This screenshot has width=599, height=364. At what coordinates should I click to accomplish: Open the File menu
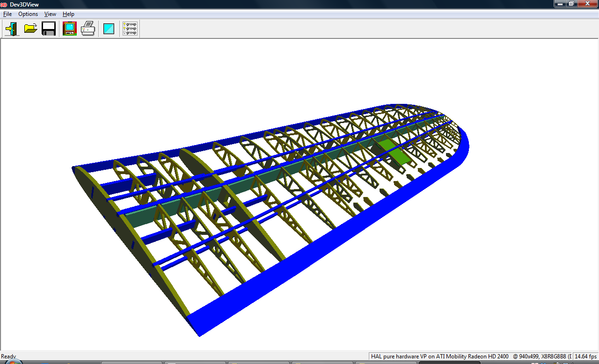[7, 14]
